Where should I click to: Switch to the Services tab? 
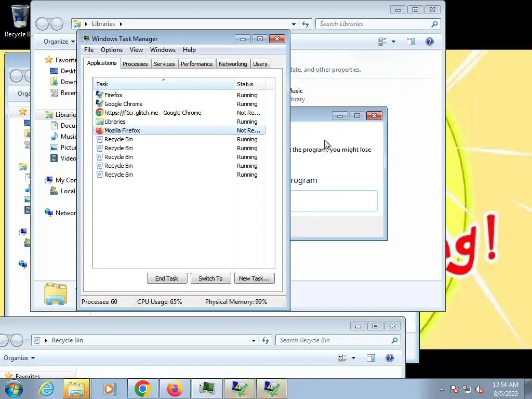[x=164, y=64]
